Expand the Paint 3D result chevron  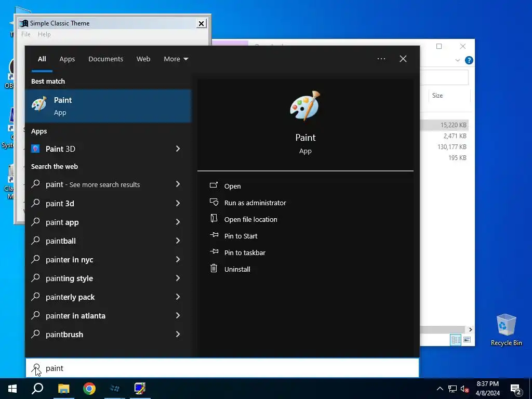[178, 149]
